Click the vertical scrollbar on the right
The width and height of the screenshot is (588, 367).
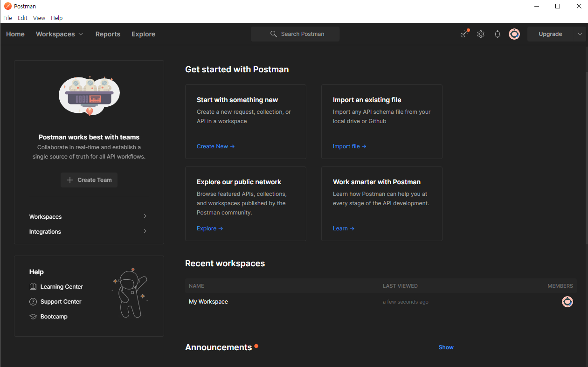(x=586, y=159)
